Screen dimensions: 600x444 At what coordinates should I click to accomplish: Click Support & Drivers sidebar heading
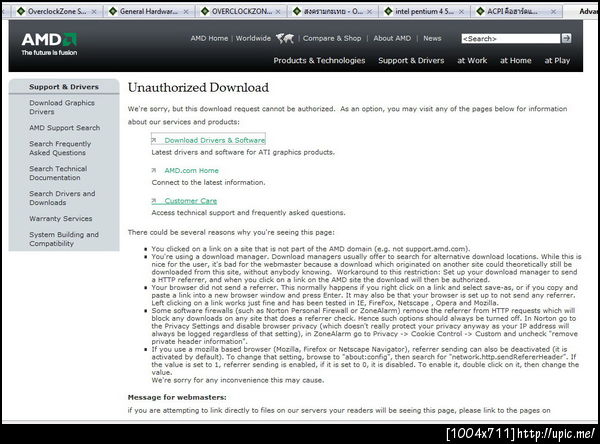64,87
